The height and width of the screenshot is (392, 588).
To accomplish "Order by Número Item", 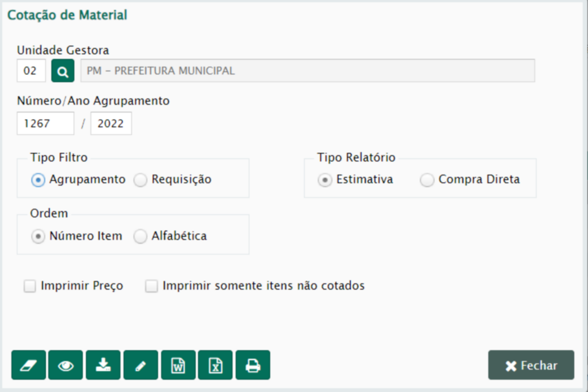I will pyautogui.click(x=37, y=237).
